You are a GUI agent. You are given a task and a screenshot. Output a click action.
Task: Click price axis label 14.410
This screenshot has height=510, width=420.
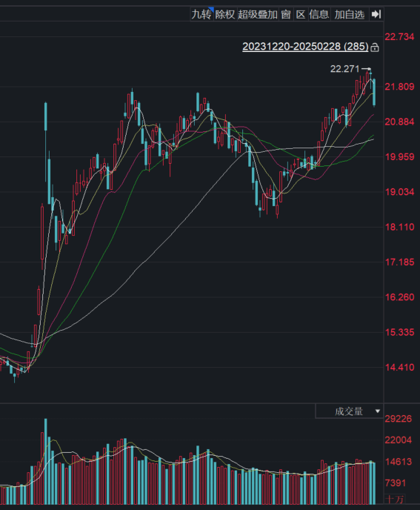(399, 367)
